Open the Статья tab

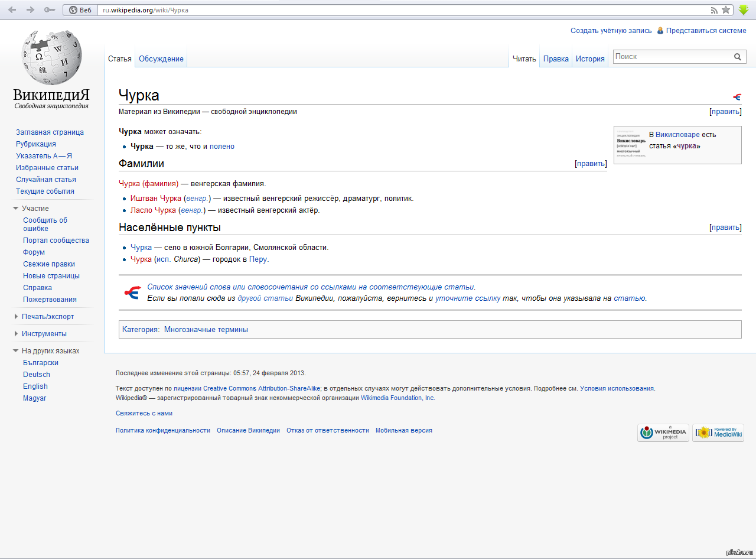click(120, 59)
